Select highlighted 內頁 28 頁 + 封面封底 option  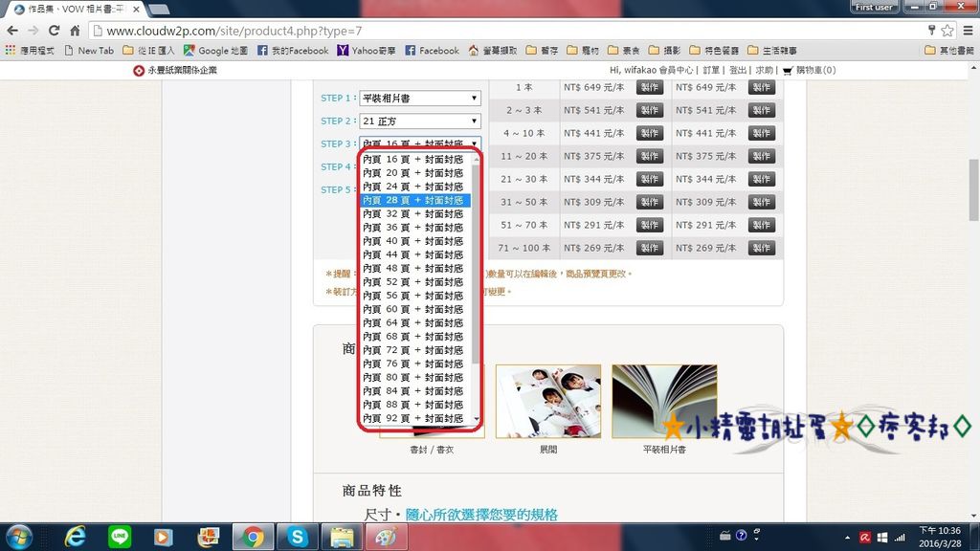click(413, 201)
